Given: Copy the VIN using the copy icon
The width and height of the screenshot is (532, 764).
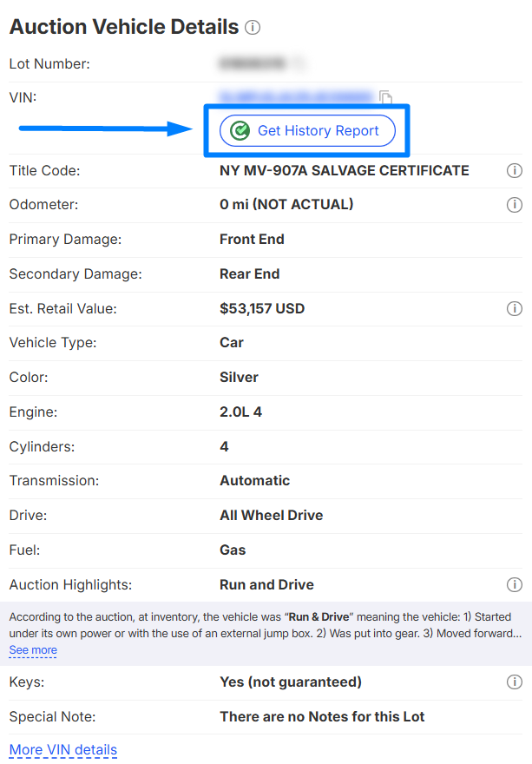Looking at the screenshot, I should (386, 97).
